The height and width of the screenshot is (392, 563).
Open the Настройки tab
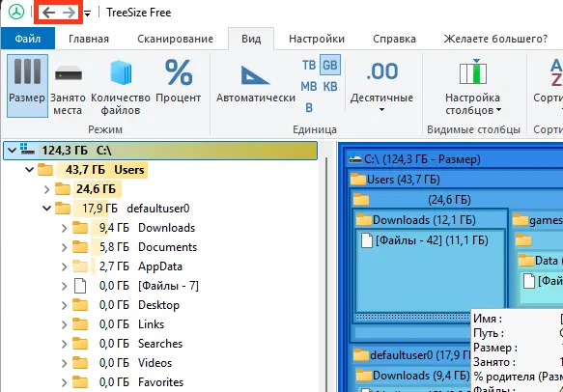coord(317,39)
